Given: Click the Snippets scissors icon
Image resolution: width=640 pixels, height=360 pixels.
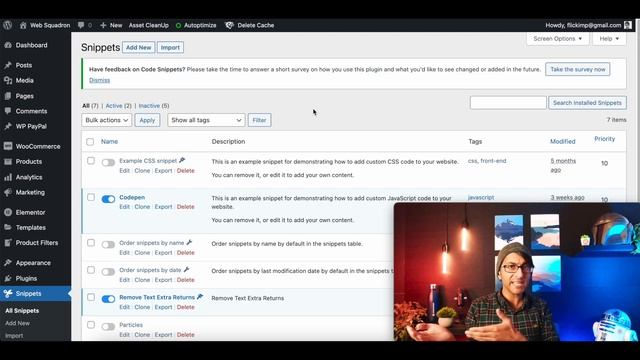Looking at the screenshot, I should pyautogui.click(x=8, y=293).
